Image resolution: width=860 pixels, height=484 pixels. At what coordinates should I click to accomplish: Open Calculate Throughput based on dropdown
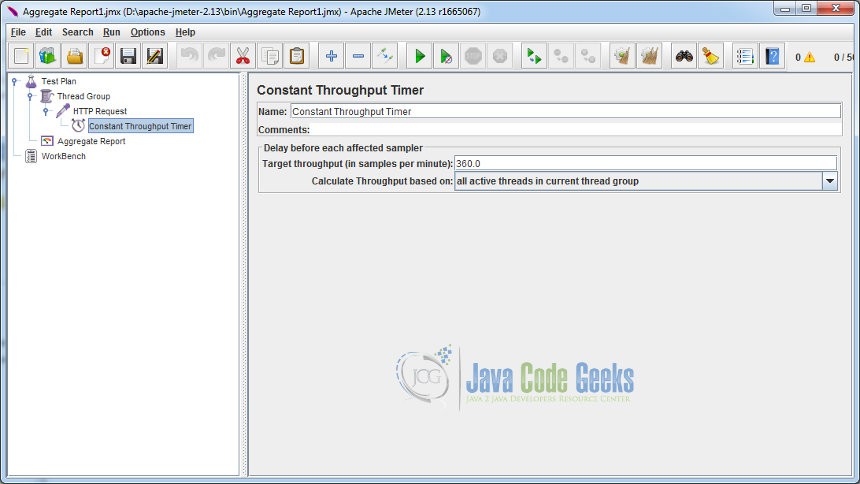coord(646,181)
